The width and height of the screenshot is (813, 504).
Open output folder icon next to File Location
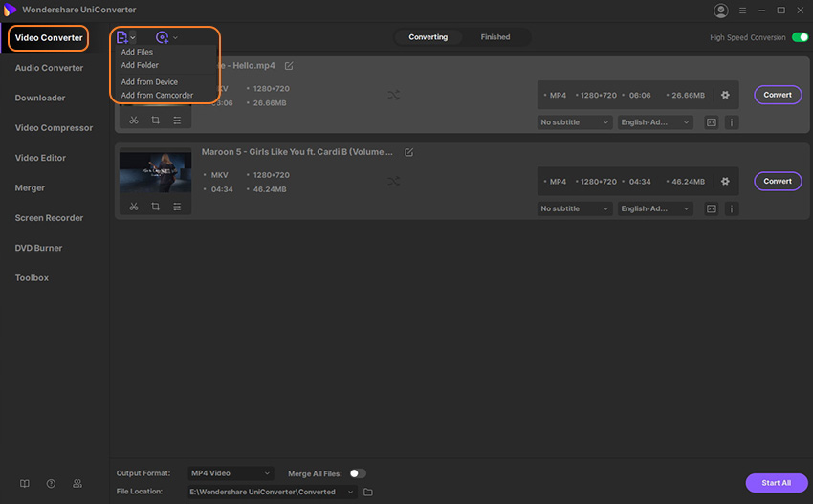pyautogui.click(x=368, y=492)
